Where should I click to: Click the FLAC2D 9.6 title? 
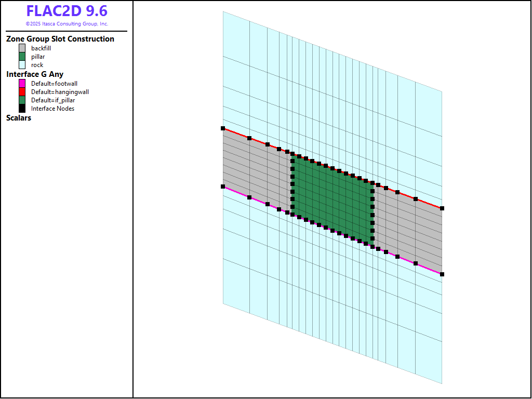click(x=66, y=11)
